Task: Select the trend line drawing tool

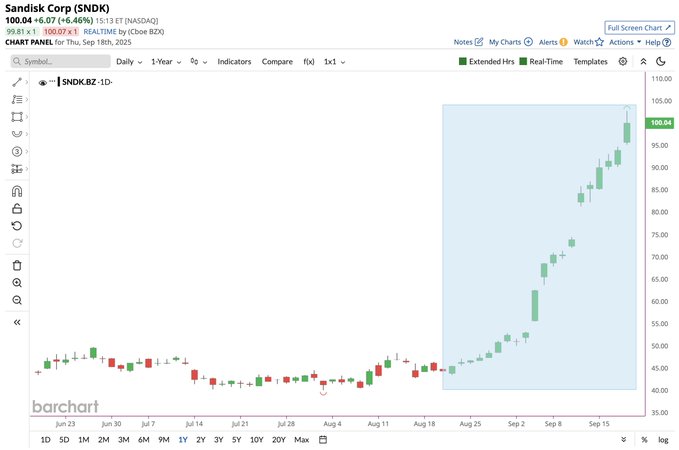Action: point(17,82)
